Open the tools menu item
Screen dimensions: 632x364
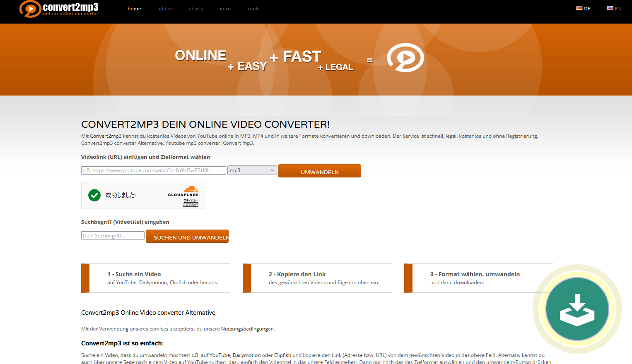point(253,9)
